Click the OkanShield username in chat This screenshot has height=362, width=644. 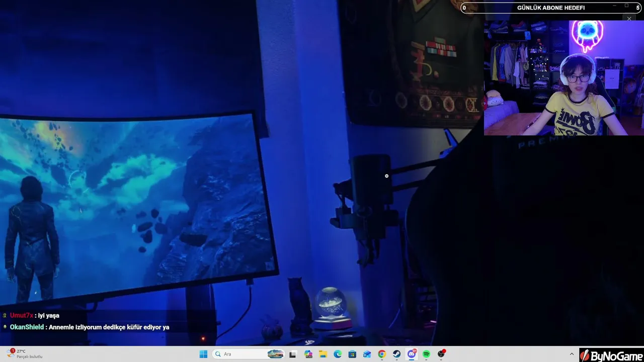click(27, 327)
